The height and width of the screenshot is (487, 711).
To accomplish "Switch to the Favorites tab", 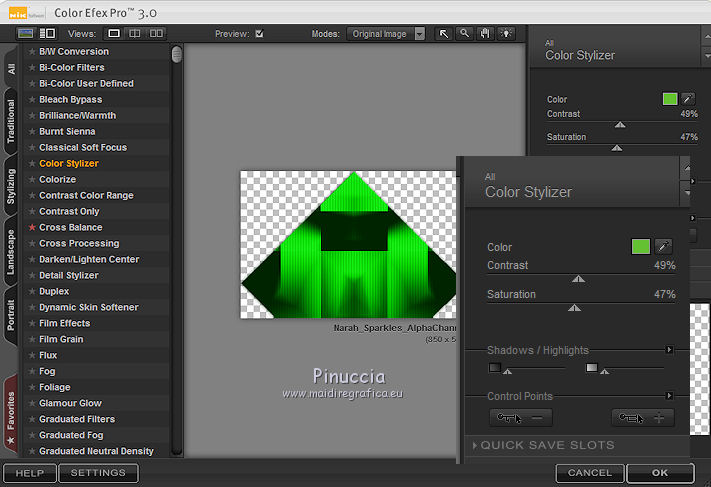I will 11,412.
